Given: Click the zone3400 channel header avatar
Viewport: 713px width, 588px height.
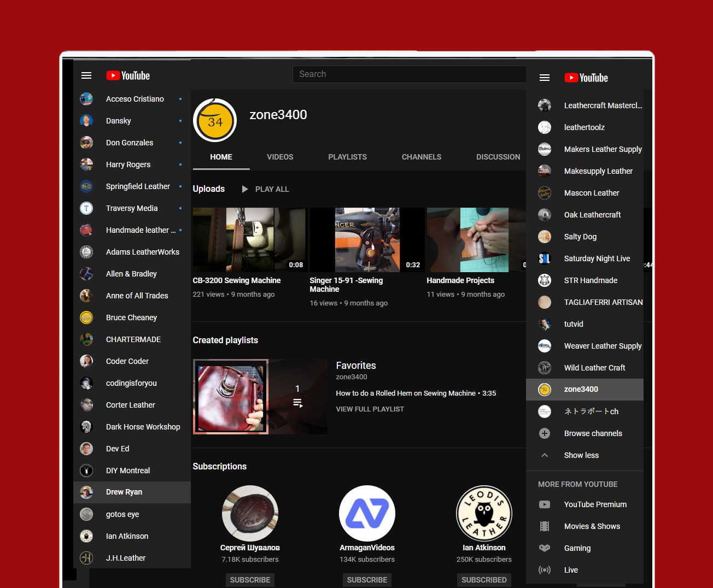Looking at the screenshot, I should click(215, 120).
